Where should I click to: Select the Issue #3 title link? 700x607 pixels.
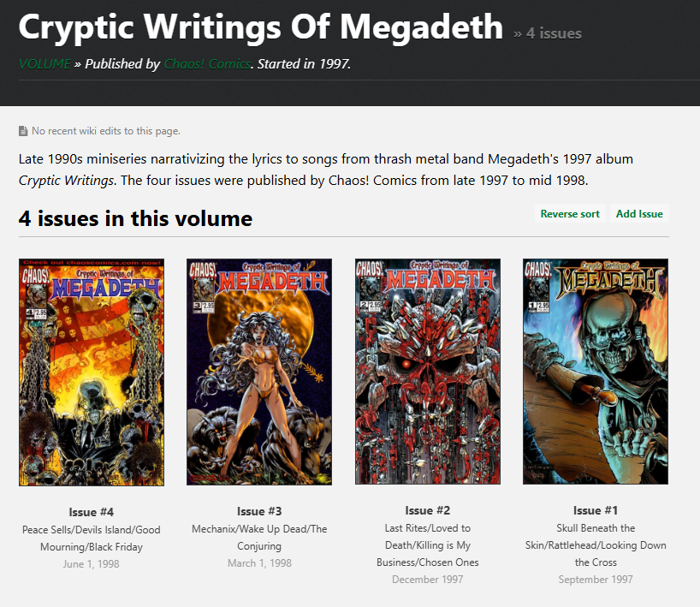pos(259,511)
